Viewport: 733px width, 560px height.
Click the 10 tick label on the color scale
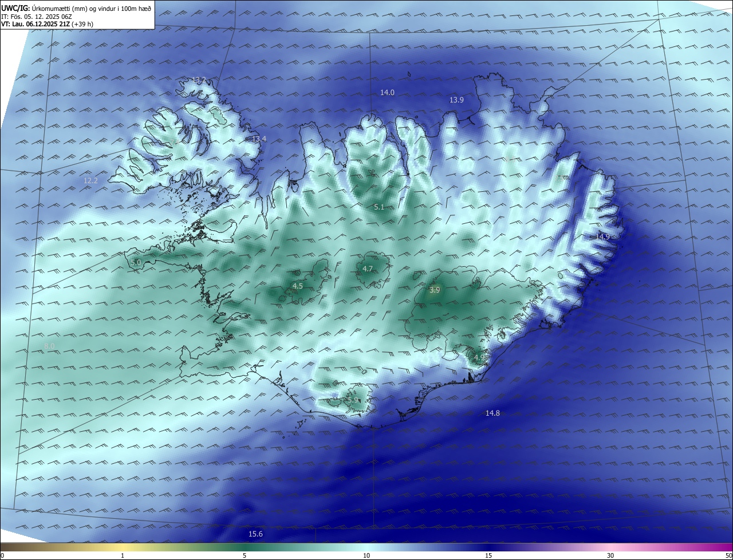366,555
